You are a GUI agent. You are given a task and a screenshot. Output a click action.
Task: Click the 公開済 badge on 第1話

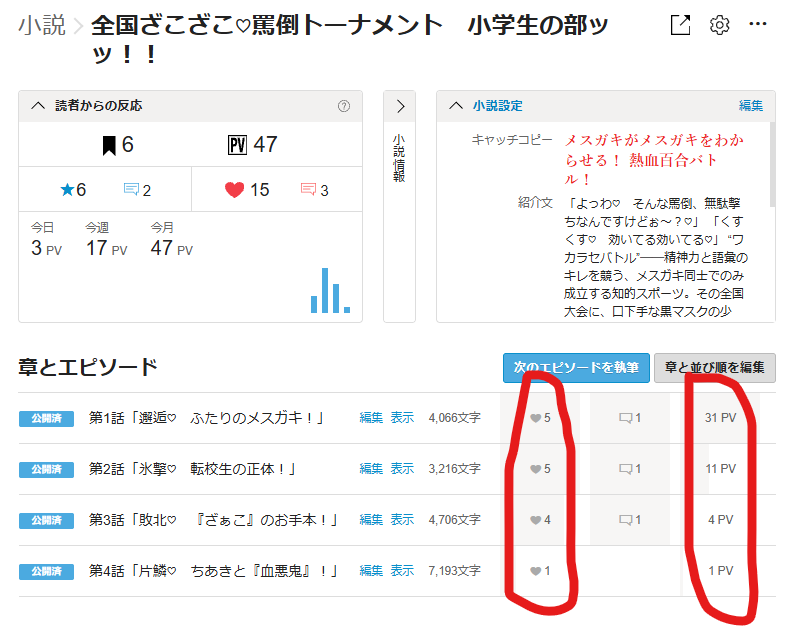46,418
